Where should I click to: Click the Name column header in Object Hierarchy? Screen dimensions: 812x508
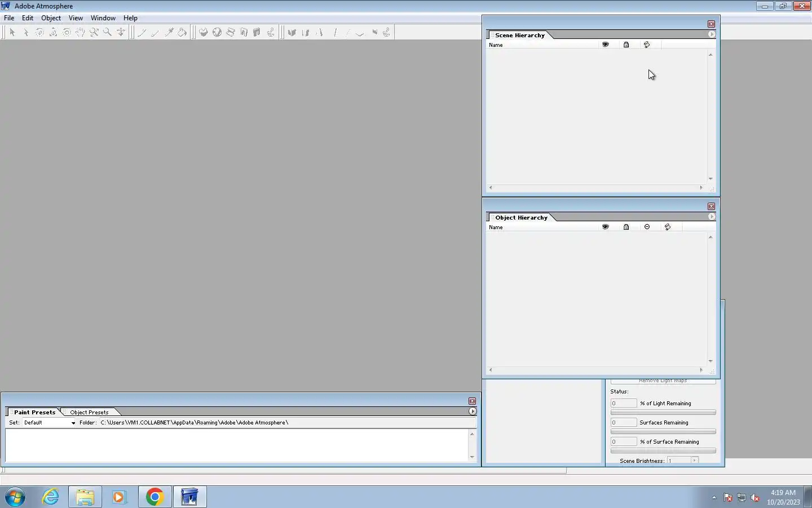[x=542, y=227]
